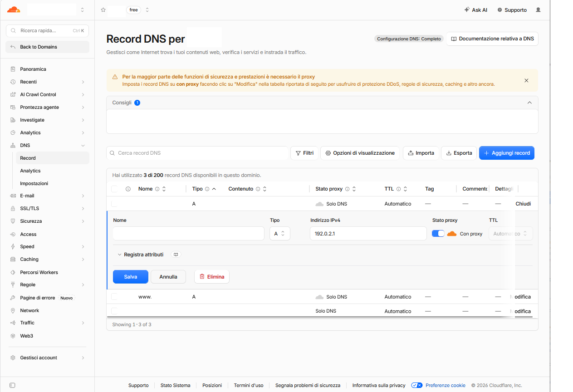Expand the SSL/TLS sidebar menu
This screenshot has width=573, height=392.
tap(83, 208)
